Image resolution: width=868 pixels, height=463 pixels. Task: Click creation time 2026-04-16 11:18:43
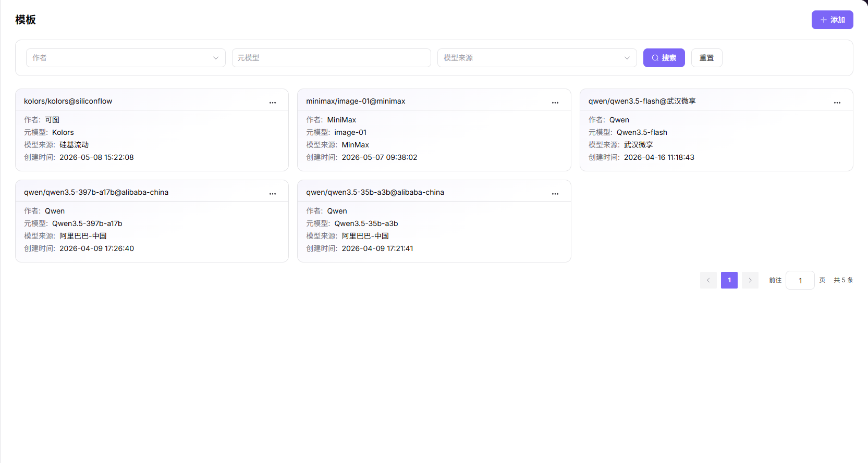point(659,157)
